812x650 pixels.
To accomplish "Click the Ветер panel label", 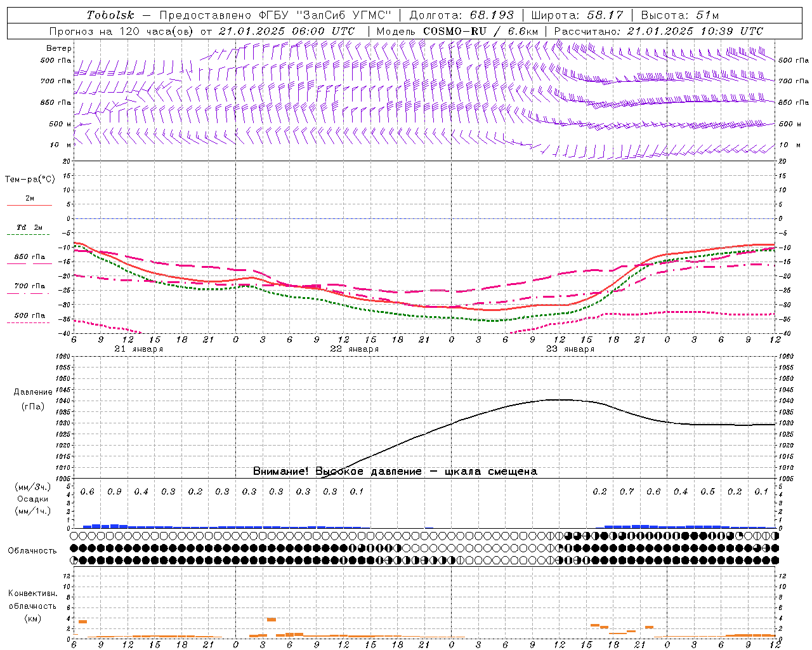I will (x=59, y=48).
